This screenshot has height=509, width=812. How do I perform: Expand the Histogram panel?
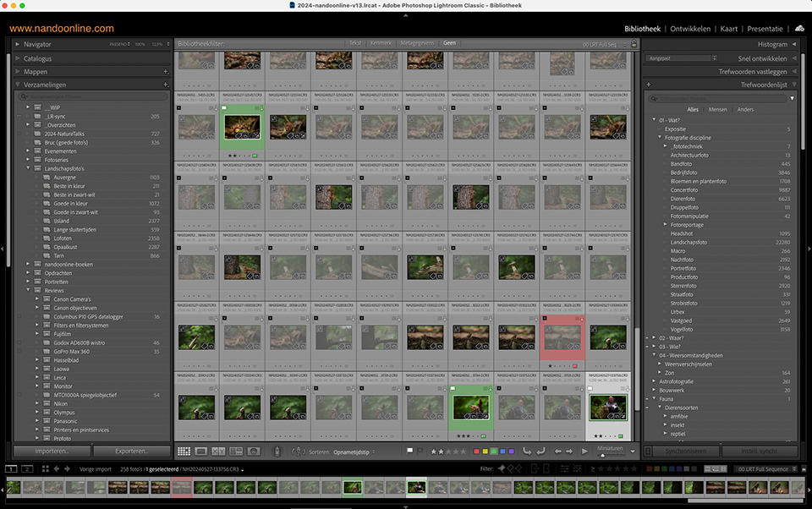point(794,44)
